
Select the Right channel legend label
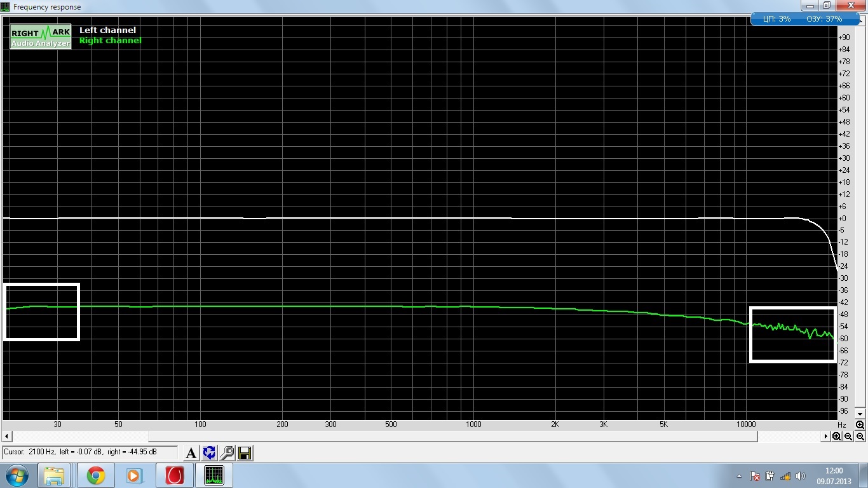pos(110,41)
